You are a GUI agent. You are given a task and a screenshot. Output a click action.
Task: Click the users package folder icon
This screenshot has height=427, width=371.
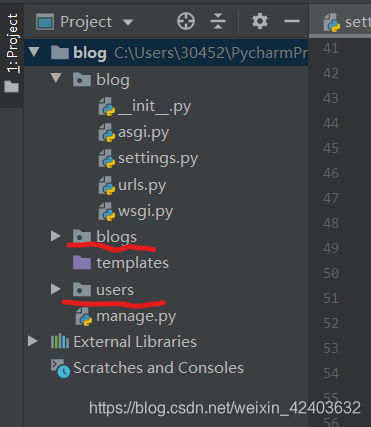coord(82,289)
